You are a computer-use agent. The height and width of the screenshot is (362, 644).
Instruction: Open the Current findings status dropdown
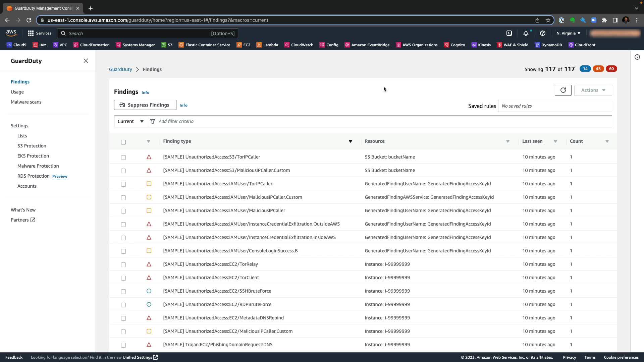coord(131,121)
